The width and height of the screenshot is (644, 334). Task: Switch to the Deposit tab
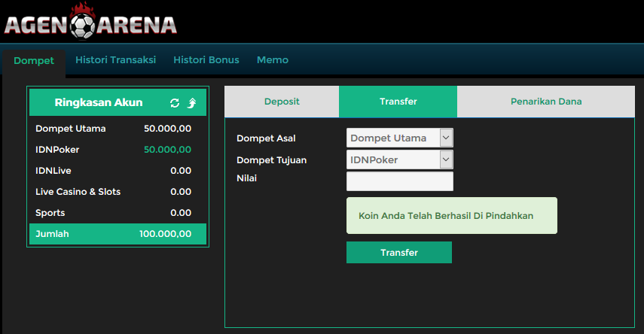pos(282,102)
